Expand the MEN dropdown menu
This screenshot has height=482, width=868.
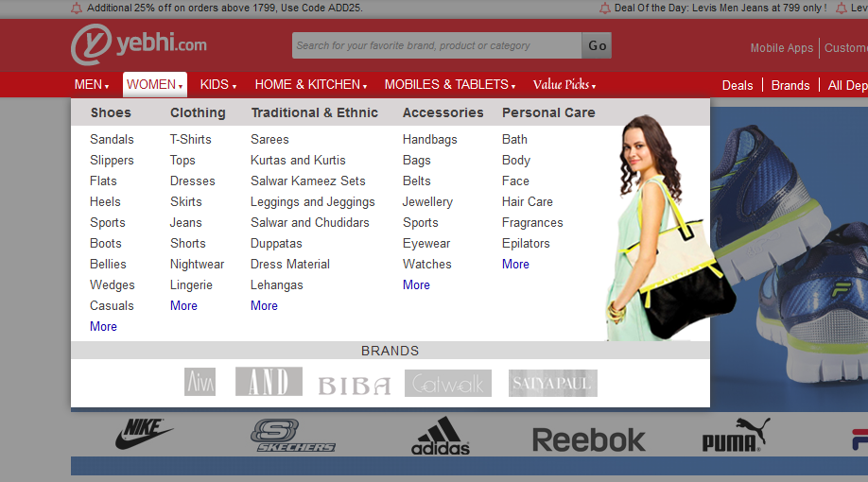coord(92,85)
